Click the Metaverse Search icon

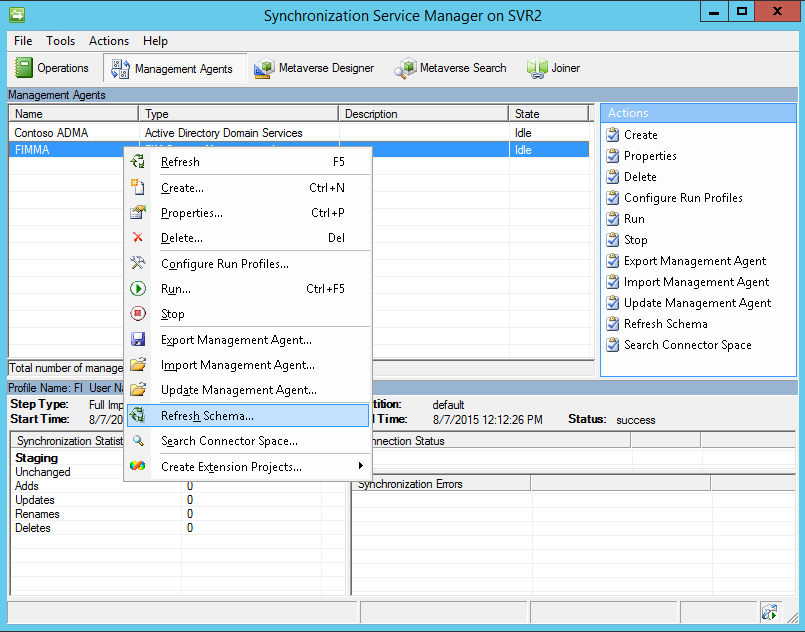(x=405, y=68)
